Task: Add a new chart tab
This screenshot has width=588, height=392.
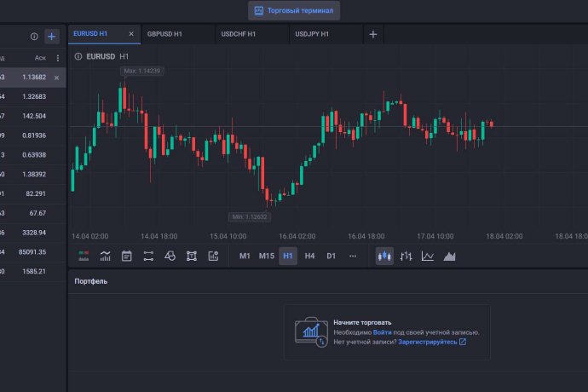Action: pyautogui.click(x=373, y=34)
